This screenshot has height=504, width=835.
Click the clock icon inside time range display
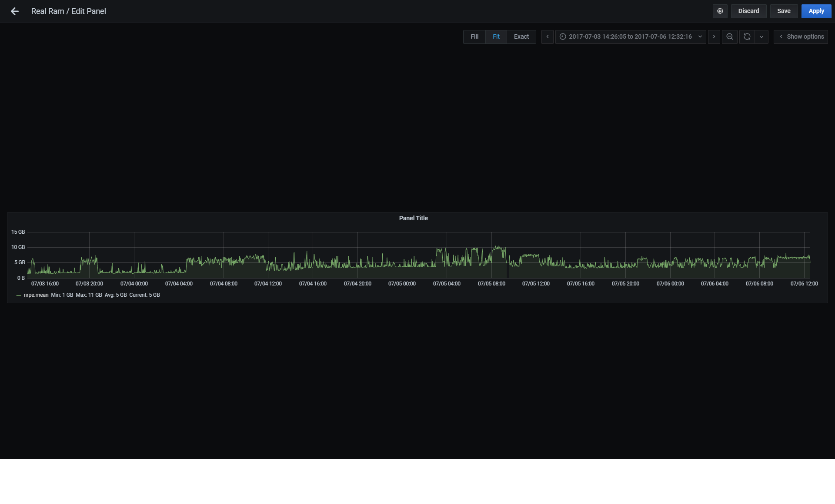click(x=563, y=36)
